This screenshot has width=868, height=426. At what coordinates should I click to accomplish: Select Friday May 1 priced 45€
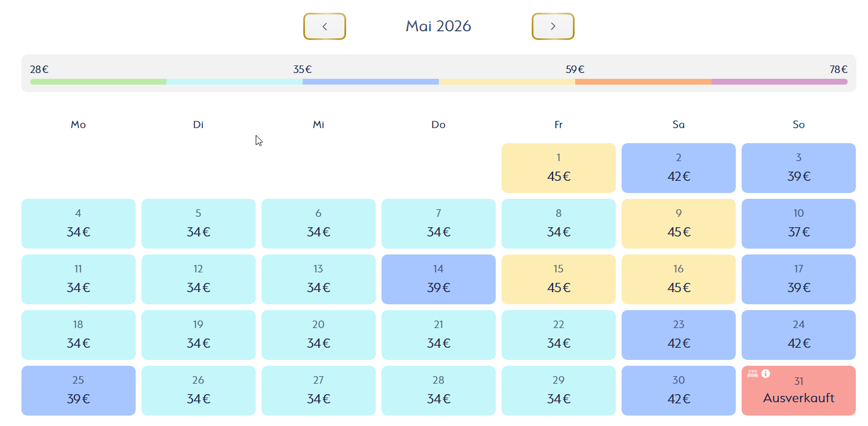tap(558, 168)
